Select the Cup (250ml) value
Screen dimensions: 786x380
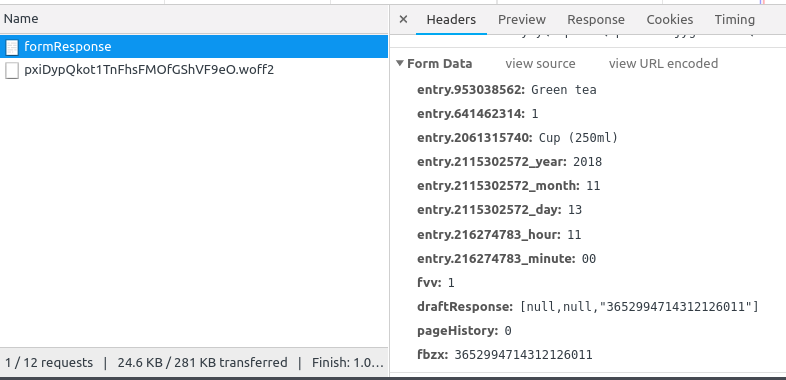[x=578, y=138]
